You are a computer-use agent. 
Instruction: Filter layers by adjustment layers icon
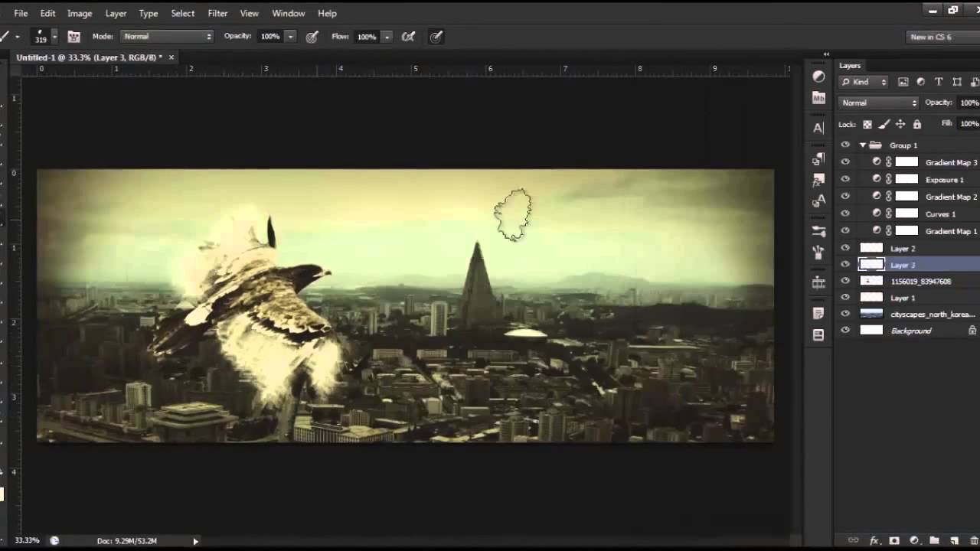tap(921, 82)
